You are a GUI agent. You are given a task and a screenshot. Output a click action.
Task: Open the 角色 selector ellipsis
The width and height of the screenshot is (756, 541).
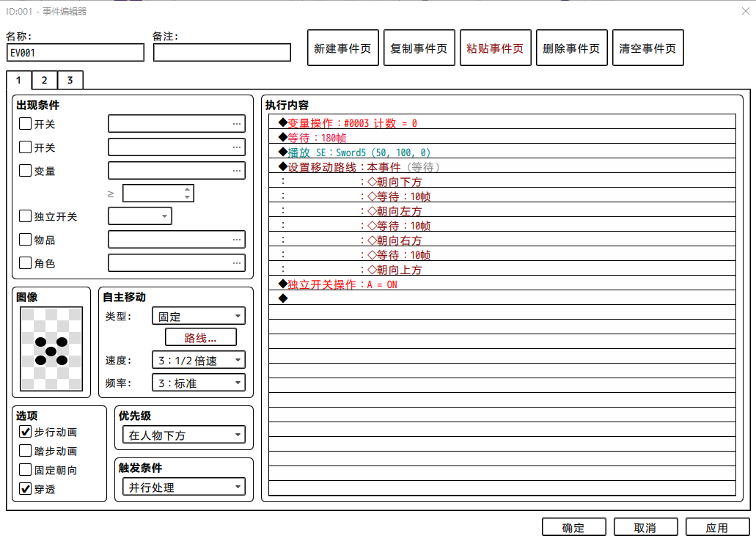[x=236, y=263]
